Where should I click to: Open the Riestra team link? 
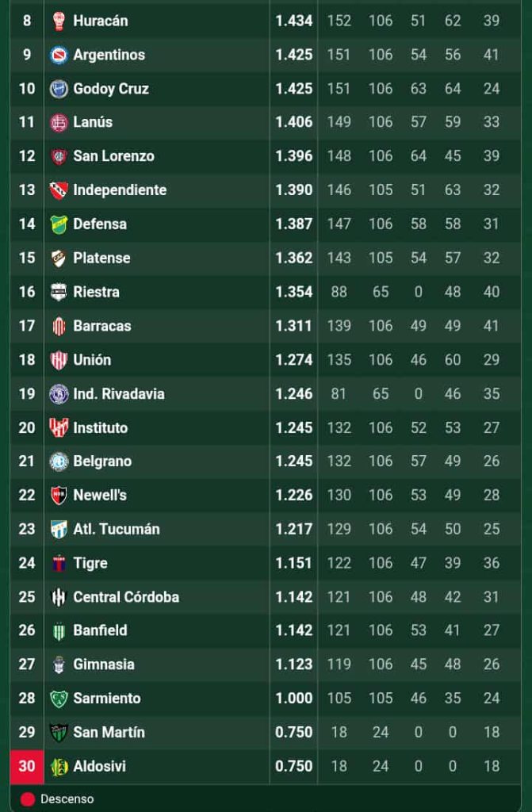click(96, 293)
